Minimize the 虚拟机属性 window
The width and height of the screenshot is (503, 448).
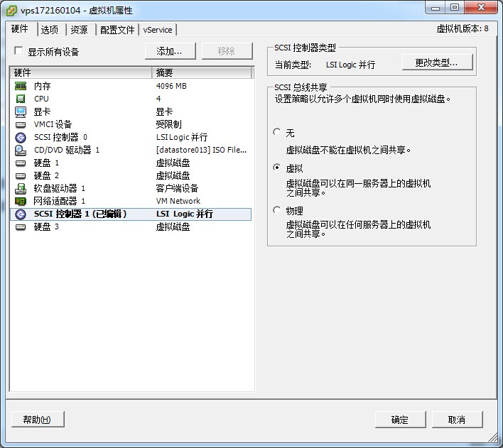(436, 8)
